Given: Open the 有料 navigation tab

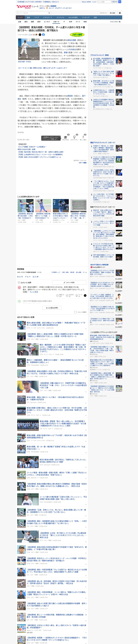Looking at the screenshot, I should click(x=95, y=17).
